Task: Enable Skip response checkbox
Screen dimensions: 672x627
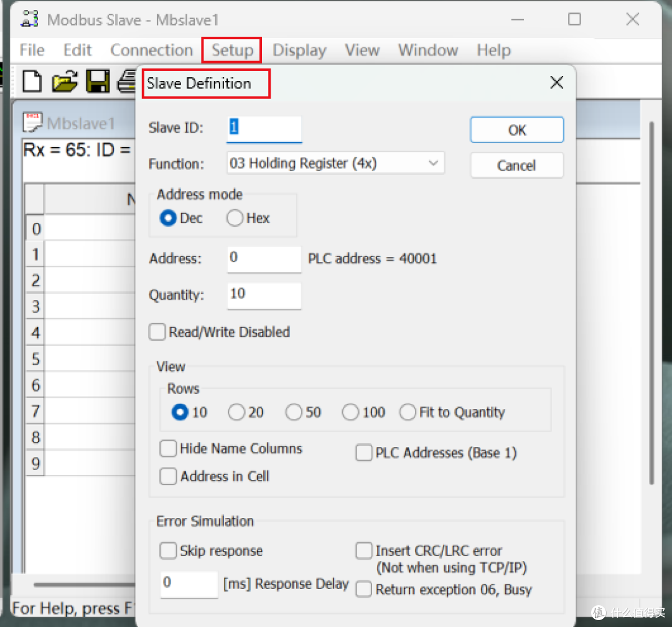Action: [x=168, y=550]
